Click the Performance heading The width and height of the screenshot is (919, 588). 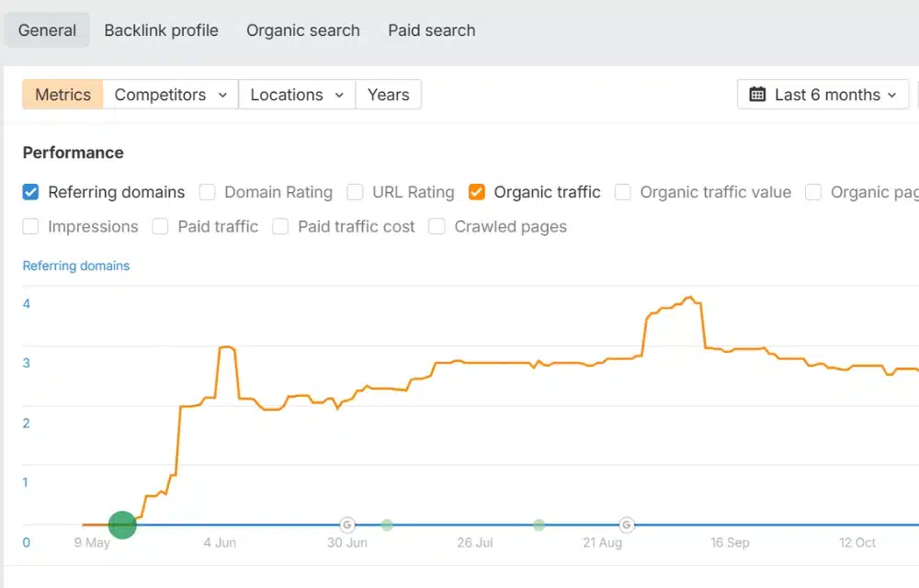click(x=74, y=153)
